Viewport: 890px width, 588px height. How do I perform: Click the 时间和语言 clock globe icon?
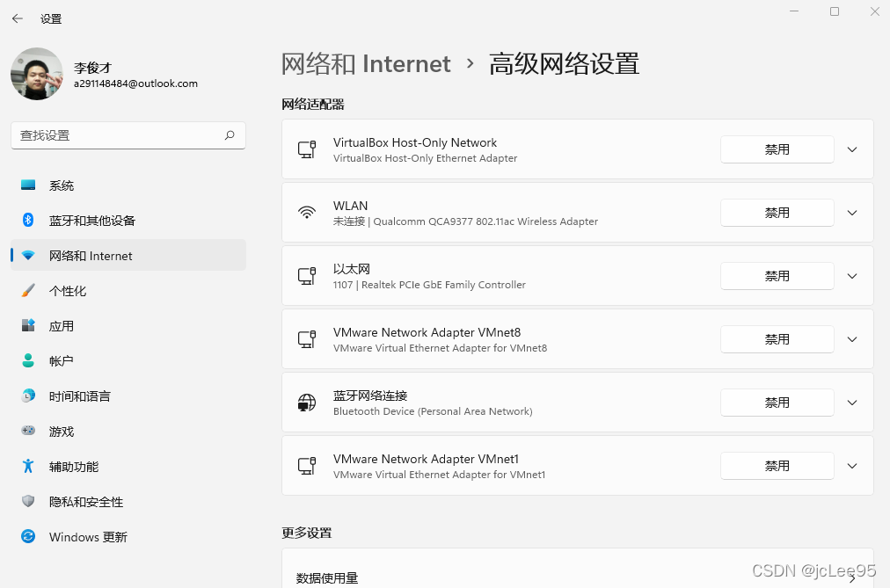[28, 396]
